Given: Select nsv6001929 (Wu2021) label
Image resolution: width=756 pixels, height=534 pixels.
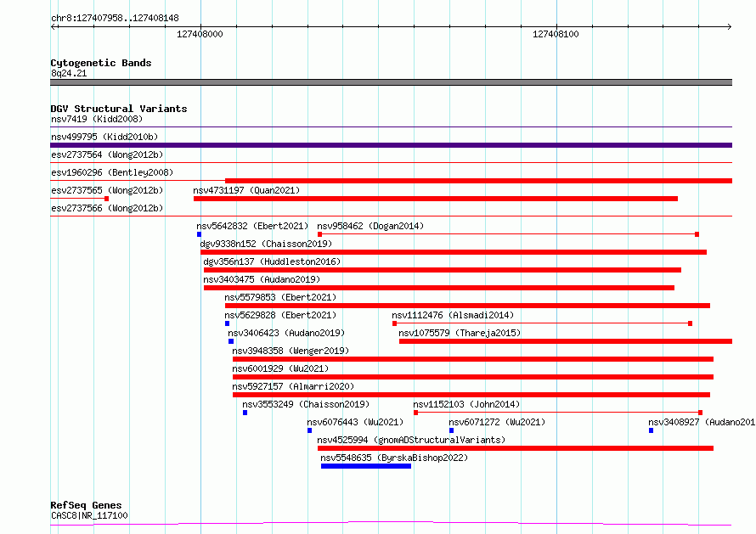Looking at the screenshot, I should (x=280, y=368).
